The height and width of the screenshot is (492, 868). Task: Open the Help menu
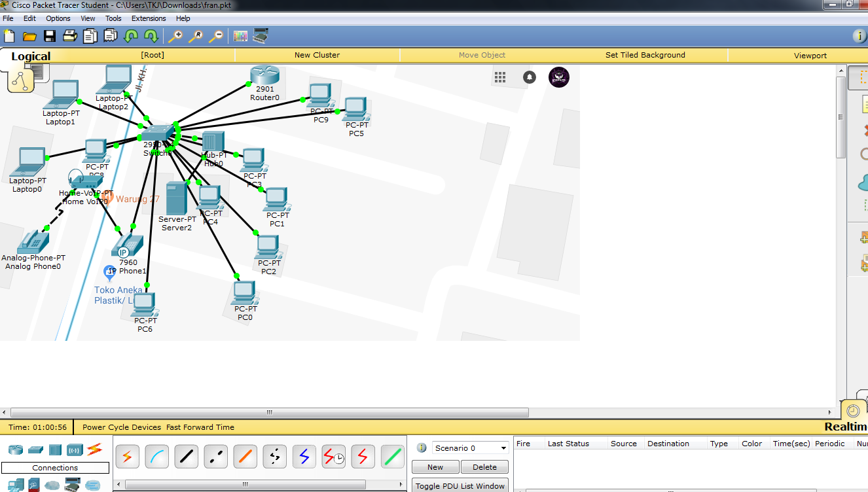tap(183, 18)
